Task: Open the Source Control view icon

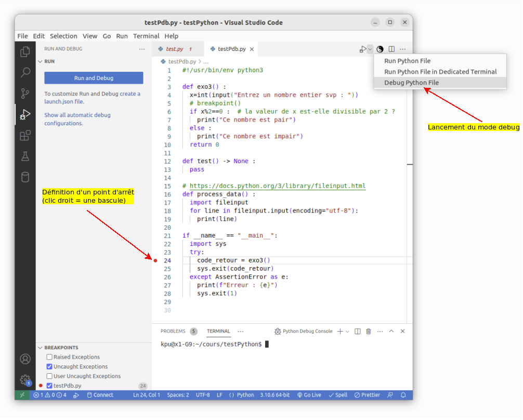Action: 25,93
